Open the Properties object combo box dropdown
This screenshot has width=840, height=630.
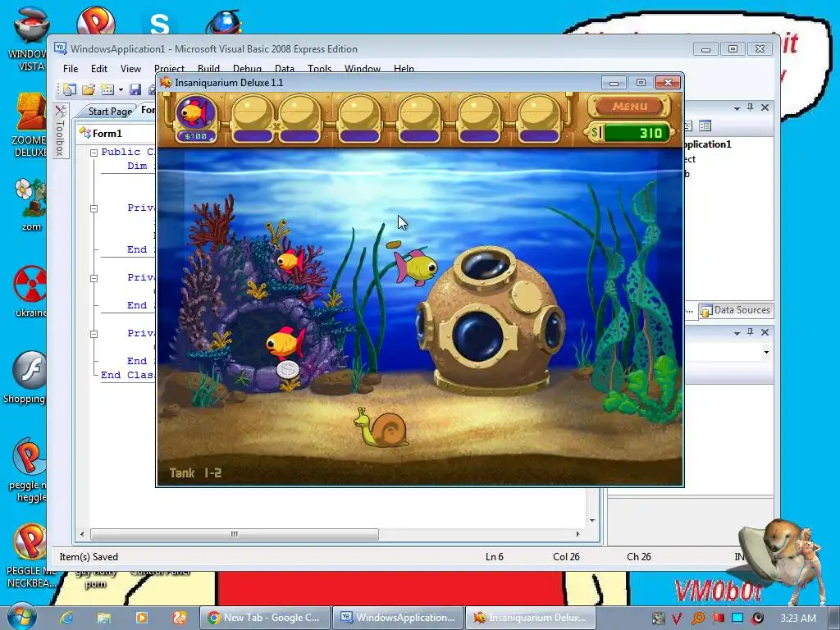click(x=767, y=353)
